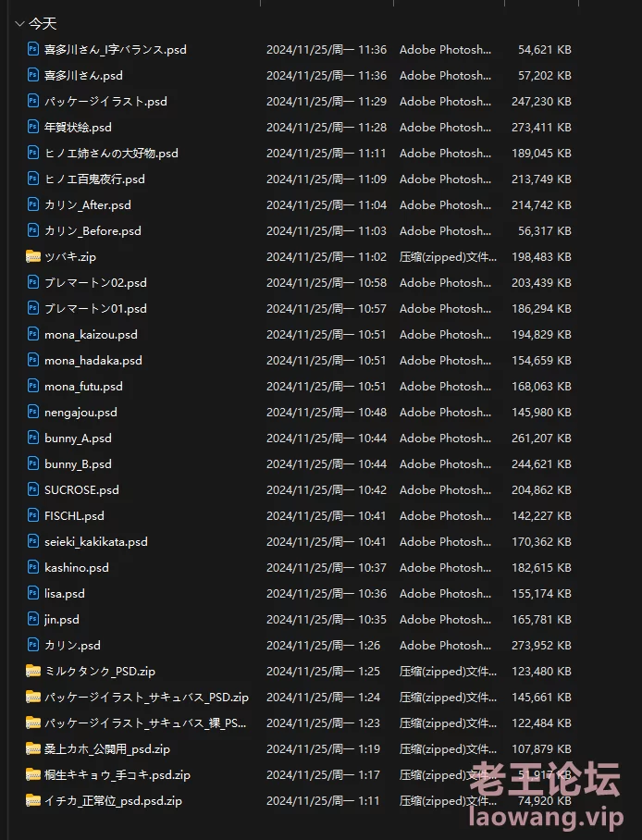Click the zip folder icon of ツバキ.zip
This screenshot has height=840, width=642.
pos(33,256)
